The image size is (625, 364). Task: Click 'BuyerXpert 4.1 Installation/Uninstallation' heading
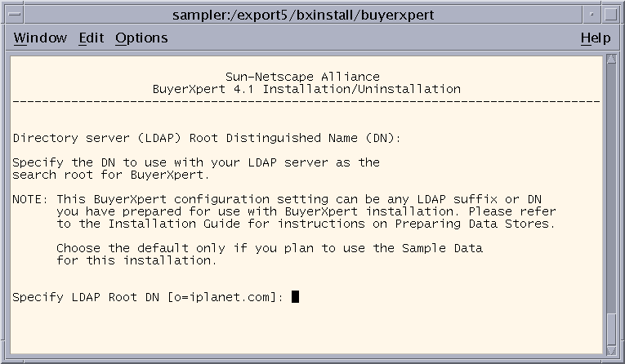point(306,89)
